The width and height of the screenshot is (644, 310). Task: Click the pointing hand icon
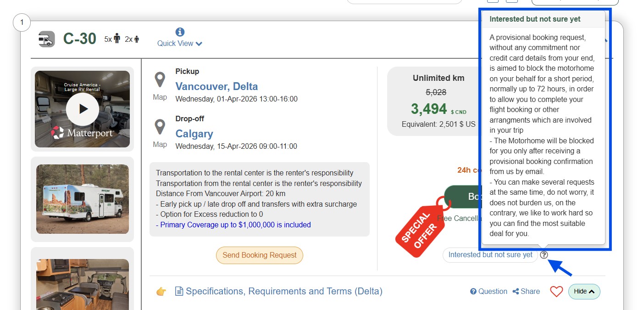[161, 291]
